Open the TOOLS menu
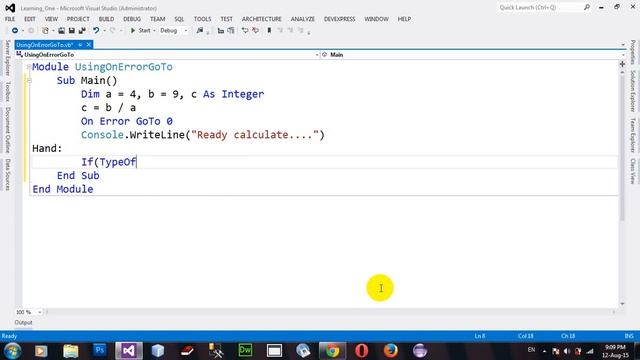640x360 pixels. pyautogui.click(x=202, y=19)
